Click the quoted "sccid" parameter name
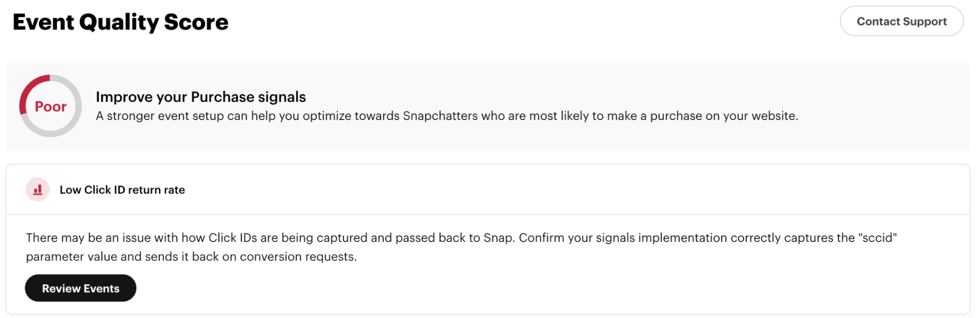Screen dimensions: 980x318 coord(878,238)
